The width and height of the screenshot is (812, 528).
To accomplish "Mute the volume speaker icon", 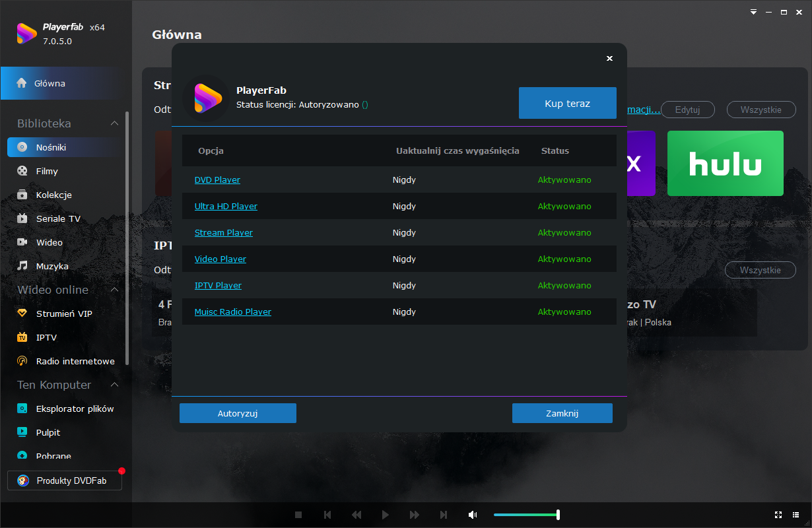I will pyautogui.click(x=473, y=515).
